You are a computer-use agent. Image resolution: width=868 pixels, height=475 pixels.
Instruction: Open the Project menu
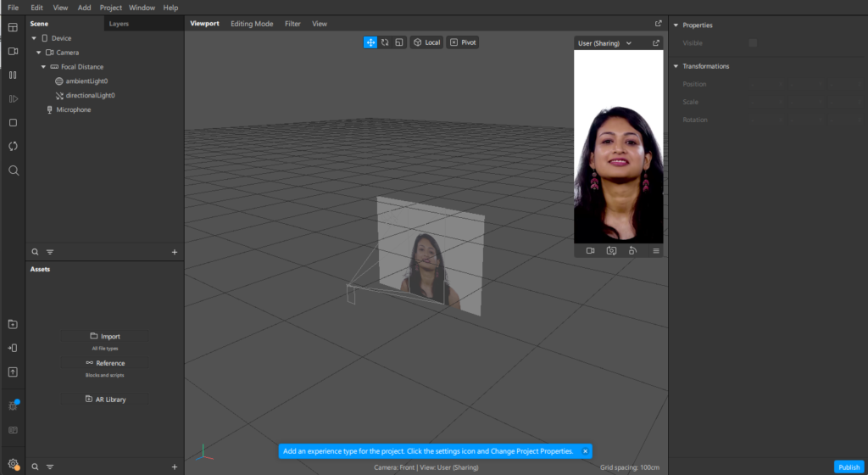click(x=110, y=8)
